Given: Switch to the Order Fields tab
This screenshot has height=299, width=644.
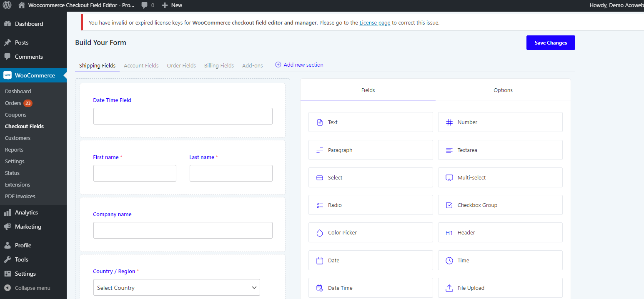Looking at the screenshot, I should (x=181, y=66).
